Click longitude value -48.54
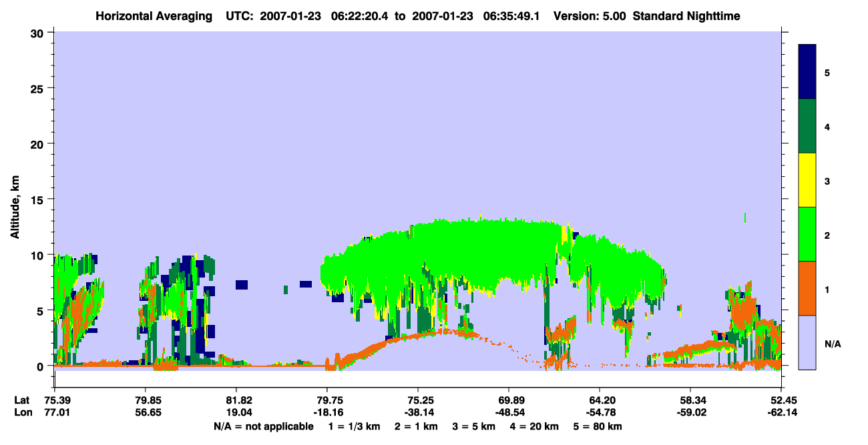Screen dimensions: 868x445 509,413
